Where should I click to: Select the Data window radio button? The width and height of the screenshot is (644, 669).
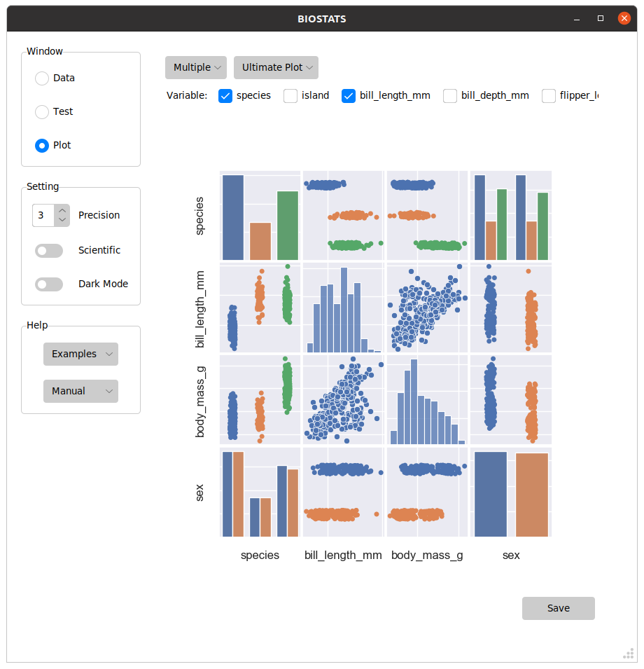tap(42, 78)
